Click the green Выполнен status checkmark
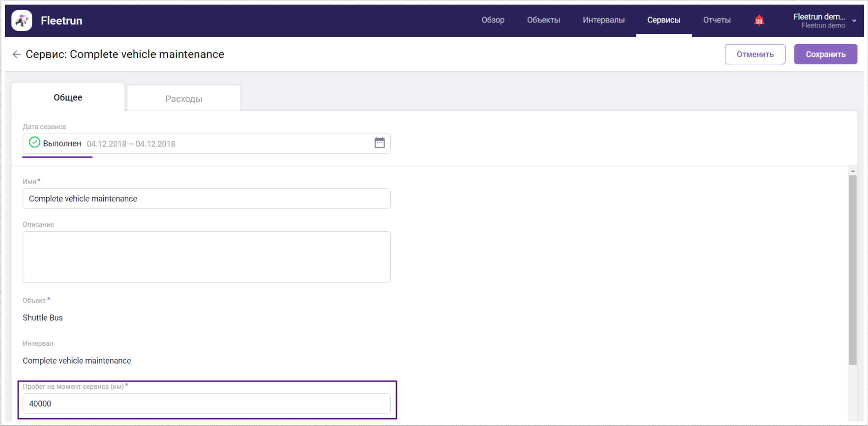 point(34,143)
